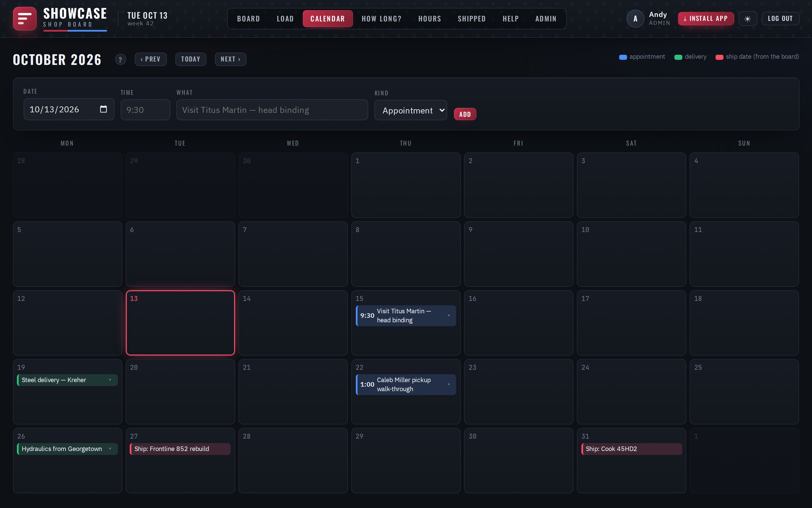The height and width of the screenshot is (508, 812).
Task: Jump to Today in the calendar
Action: [190, 59]
